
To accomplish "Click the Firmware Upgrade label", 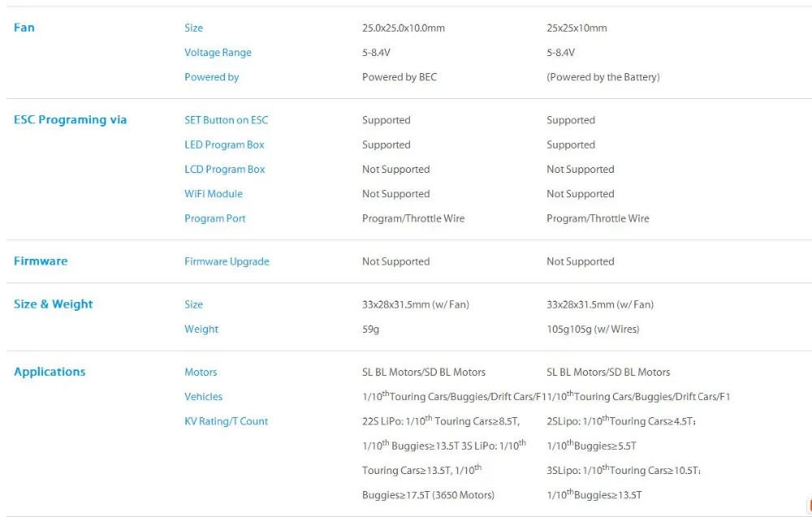I will point(227,261).
